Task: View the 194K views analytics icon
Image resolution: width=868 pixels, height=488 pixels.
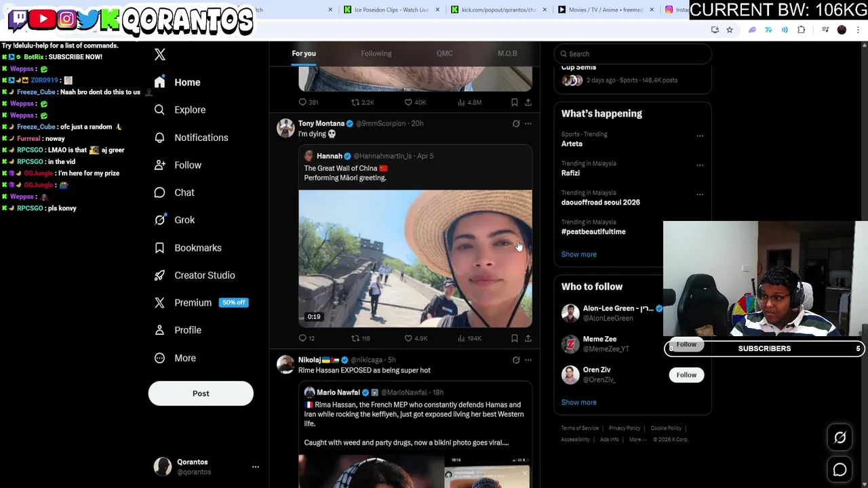Action: click(x=461, y=338)
